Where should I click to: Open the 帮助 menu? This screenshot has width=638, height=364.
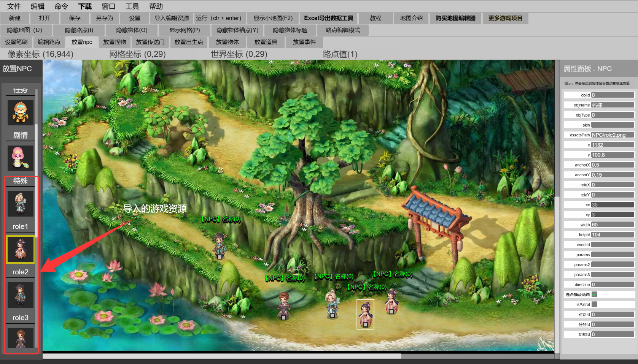coord(156,6)
